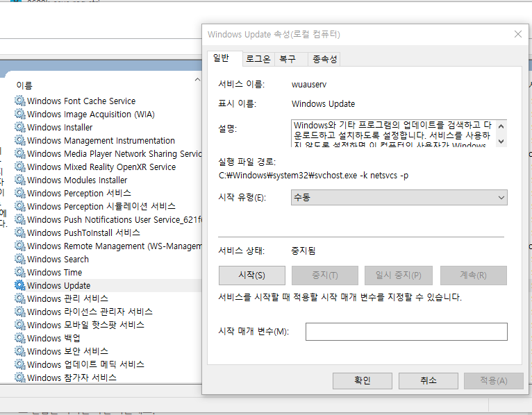Viewport: 532px width, 415px height.
Task: Click gear icon of Windows 관리 서비스
Action: (x=19, y=298)
